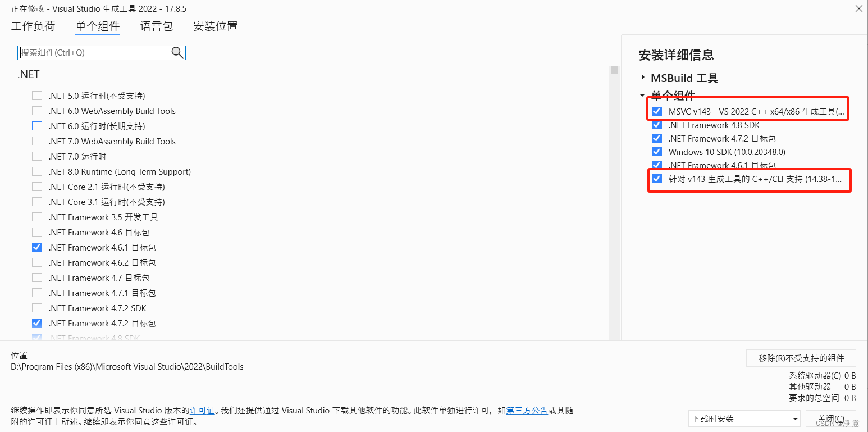This screenshot has height=432, width=868.
Task: Uncheck .NET Framework 4.8 SDK in details
Action: pos(657,125)
